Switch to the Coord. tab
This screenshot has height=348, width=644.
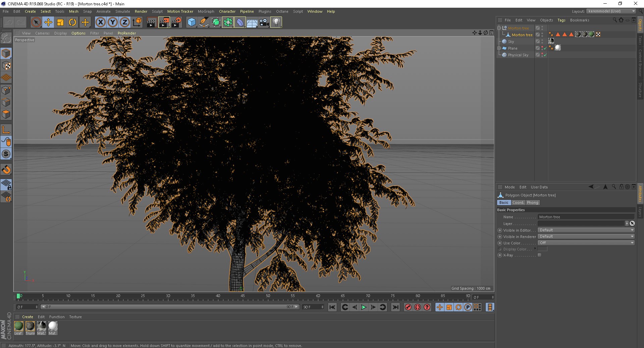(518, 202)
